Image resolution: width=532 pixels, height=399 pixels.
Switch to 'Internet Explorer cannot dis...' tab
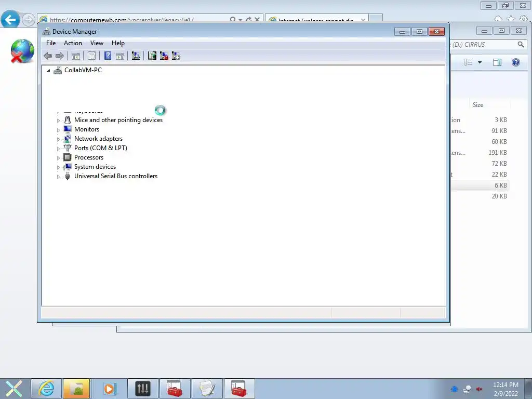tap(316, 20)
